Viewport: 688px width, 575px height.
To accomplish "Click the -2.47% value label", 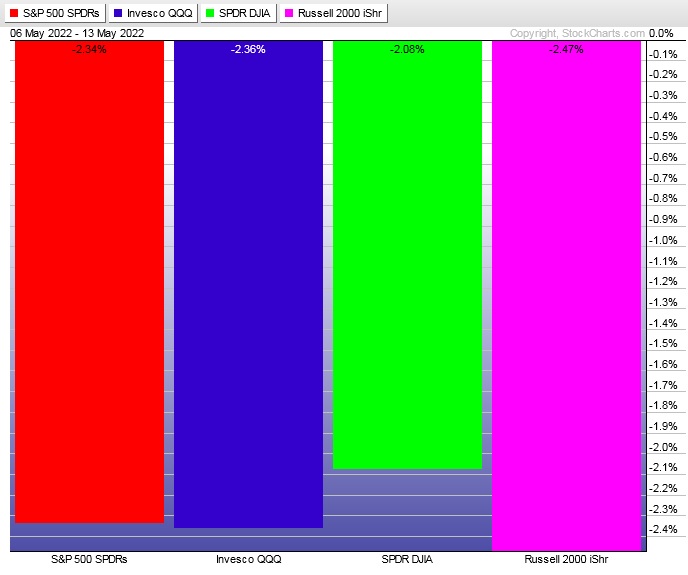I will pyautogui.click(x=566, y=49).
